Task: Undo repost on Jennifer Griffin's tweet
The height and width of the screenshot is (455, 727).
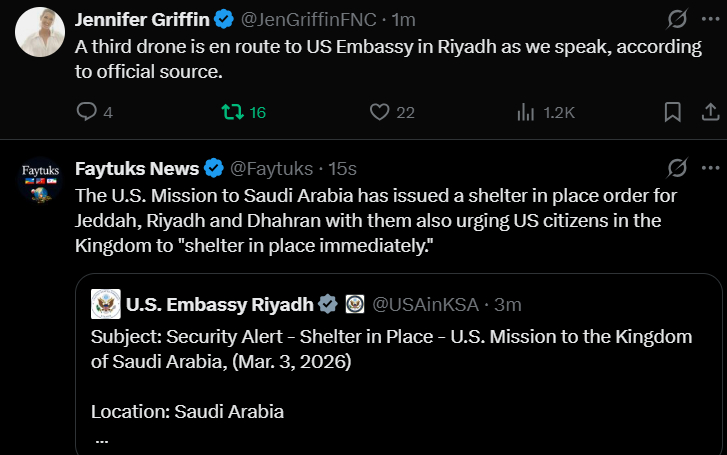Action: [231, 112]
